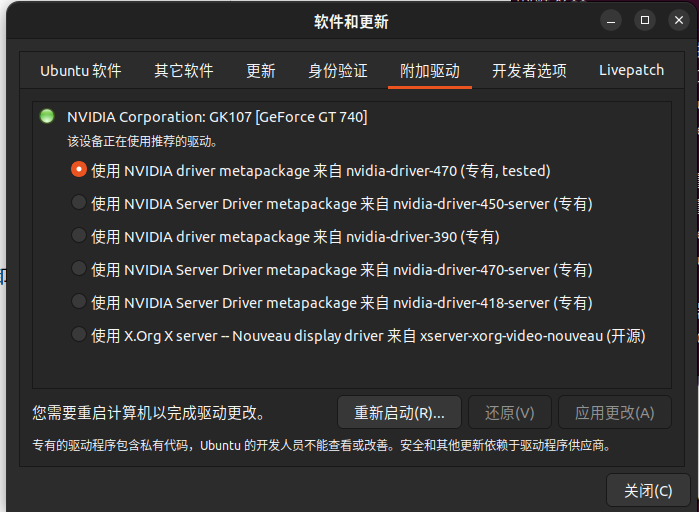699x512 pixels.
Task: Click the 还原(V) button
Action: click(x=510, y=413)
